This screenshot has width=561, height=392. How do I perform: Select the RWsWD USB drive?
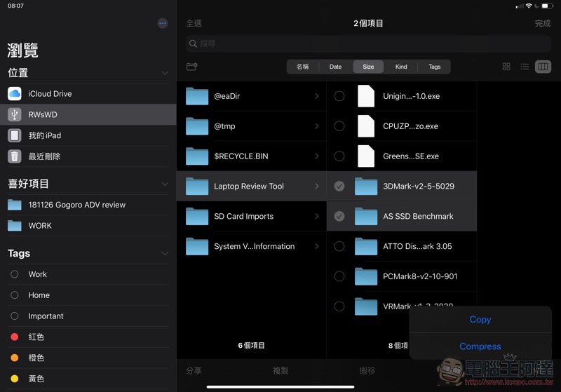click(x=88, y=114)
